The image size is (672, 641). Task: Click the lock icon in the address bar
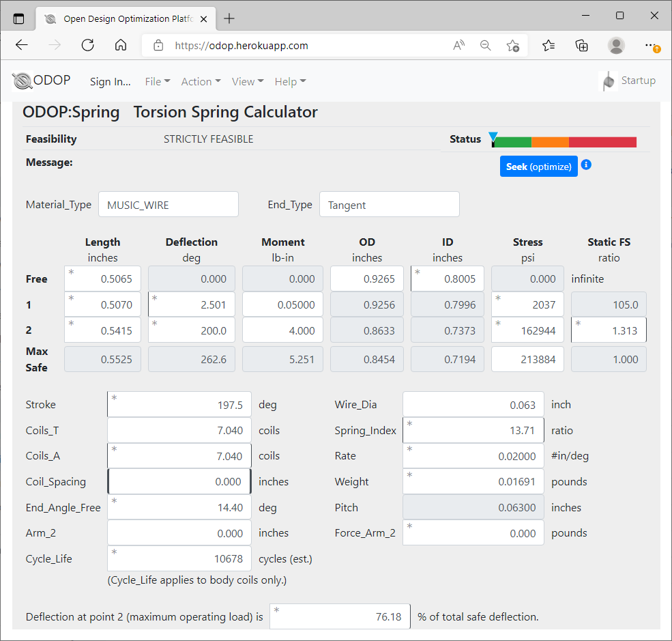click(158, 45)
